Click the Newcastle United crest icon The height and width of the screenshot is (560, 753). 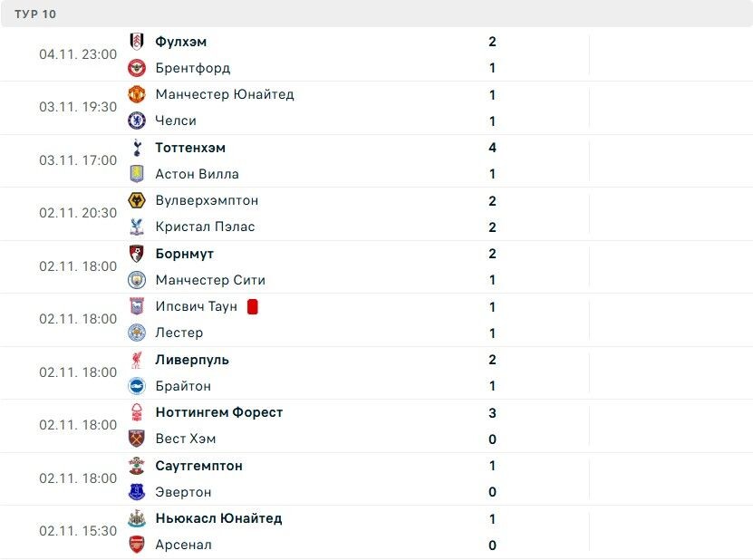pyautogui.click(x=137, y=518)
